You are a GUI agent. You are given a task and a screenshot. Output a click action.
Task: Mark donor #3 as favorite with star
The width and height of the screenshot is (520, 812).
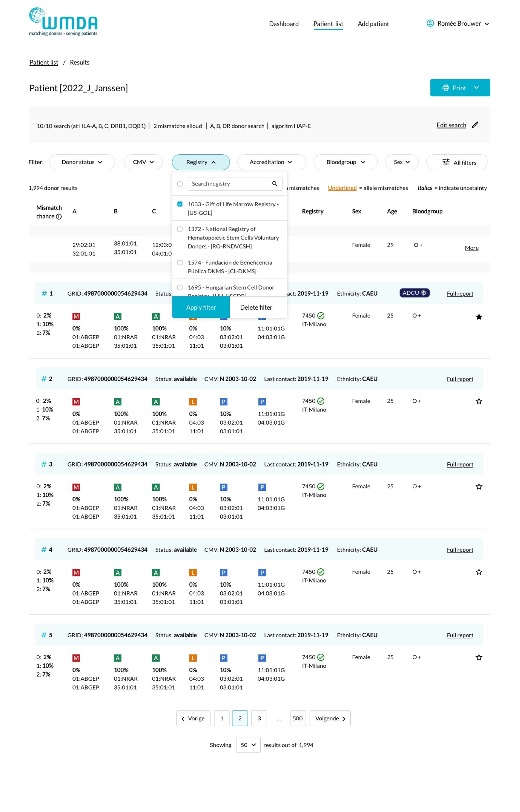pyautogui.click(x=478, y=486)
